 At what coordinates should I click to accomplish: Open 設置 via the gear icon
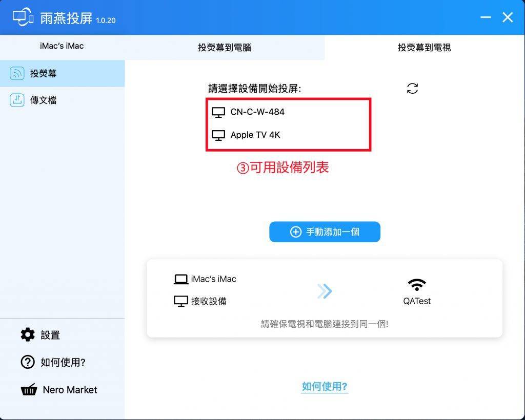point(28,334)
